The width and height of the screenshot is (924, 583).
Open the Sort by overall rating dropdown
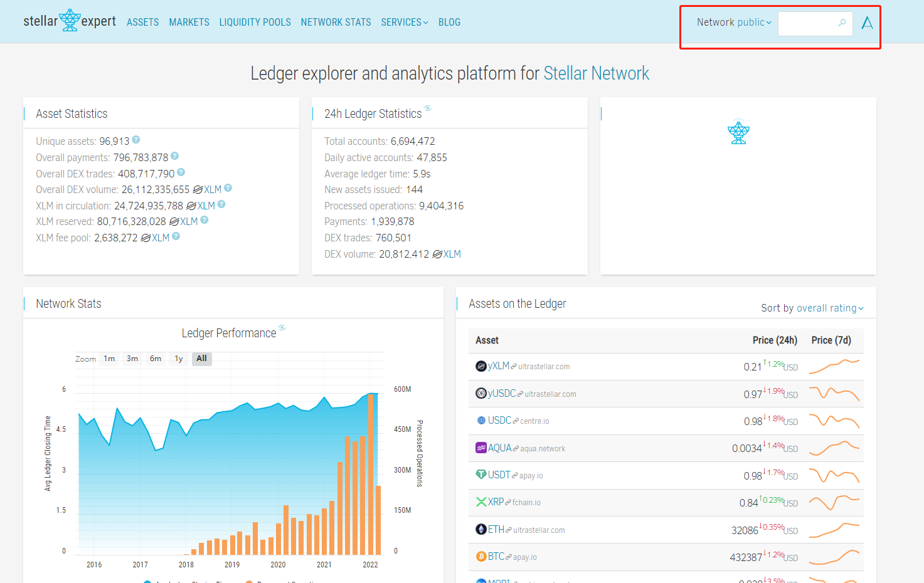click(x=812, y=308)
